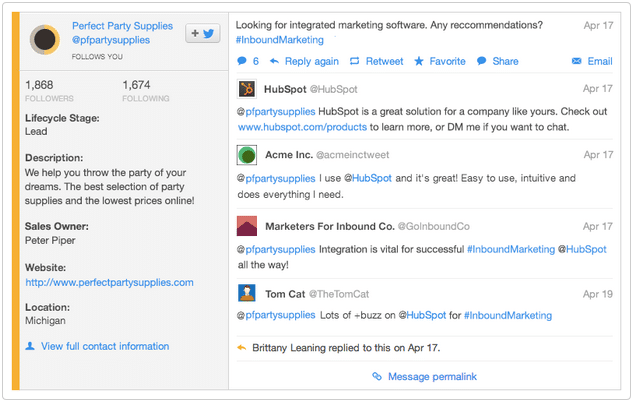Viewport: 632px width, 401px height.
Task: Open Acme Inc. account name
Action: [289, 155]
